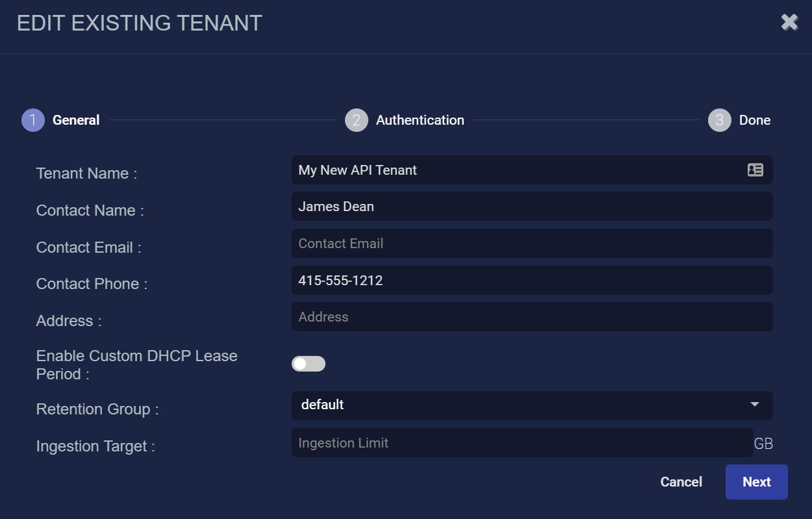The image size is (812, 519).
Task: Click the Retention Group dropdown arrow
Action: 755,405
